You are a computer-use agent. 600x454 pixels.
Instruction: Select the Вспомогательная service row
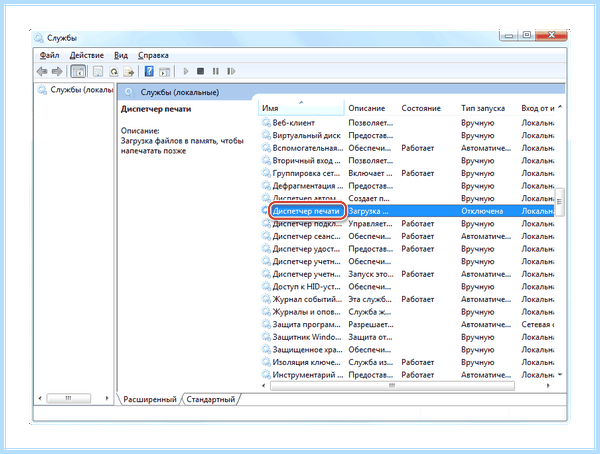[x=408, y=148]
